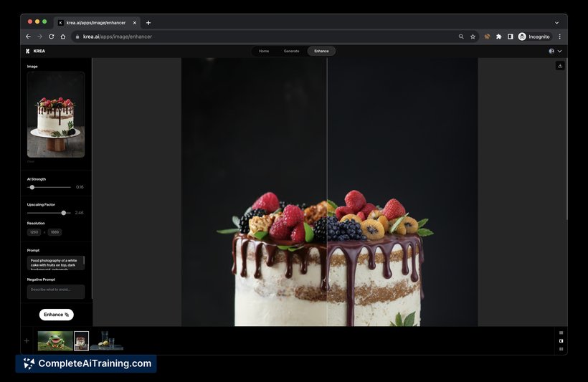588x382 pixels.
Task: Select the cake thumbnail in filmstrip
Action: (81, 340)
